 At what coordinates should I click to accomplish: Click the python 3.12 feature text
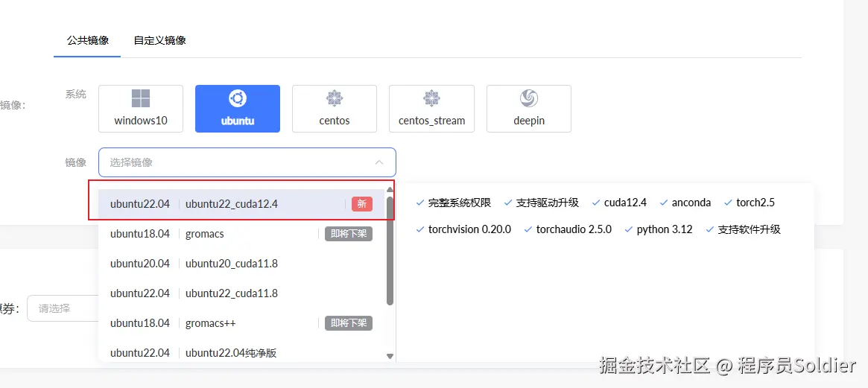tap(665, 229)
